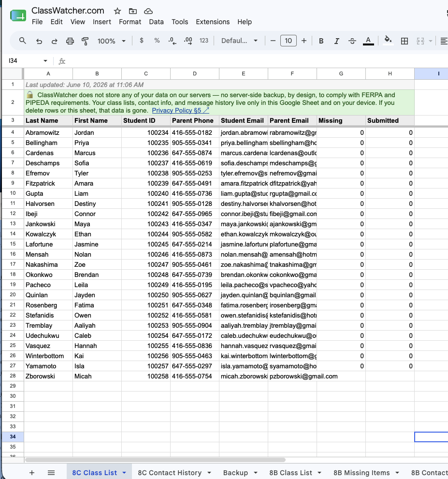Redo the last action
This screenshot has width=448, height=479.
(x=54, y=41)
